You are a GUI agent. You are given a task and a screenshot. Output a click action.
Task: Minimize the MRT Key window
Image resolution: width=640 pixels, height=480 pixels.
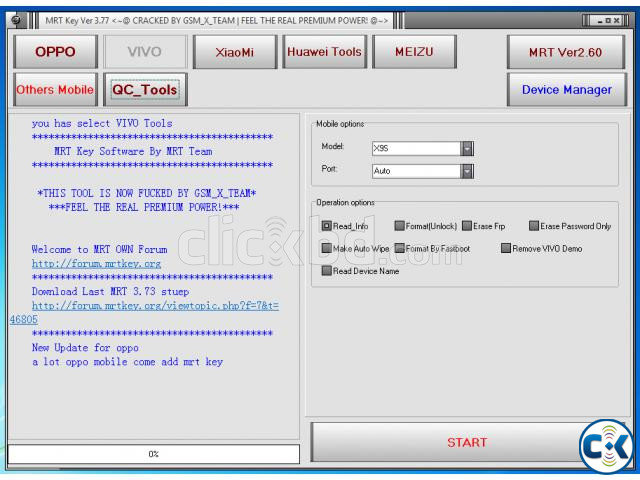tap(600, 20)
